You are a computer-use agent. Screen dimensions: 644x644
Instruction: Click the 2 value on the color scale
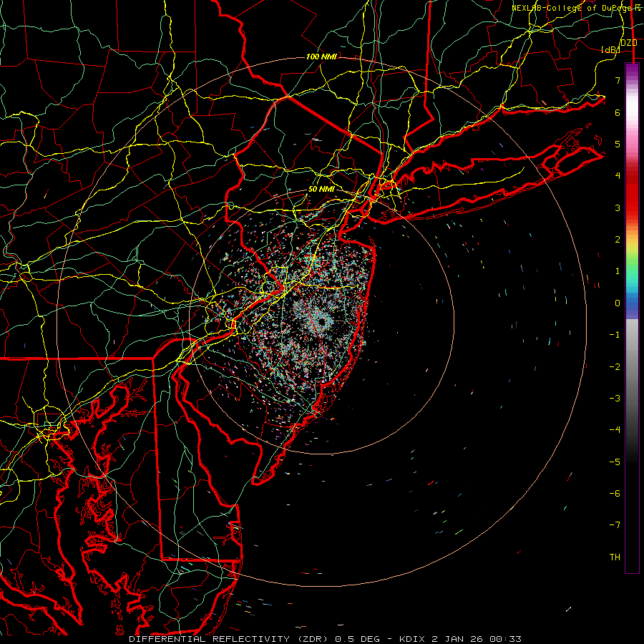coord(618,240)
